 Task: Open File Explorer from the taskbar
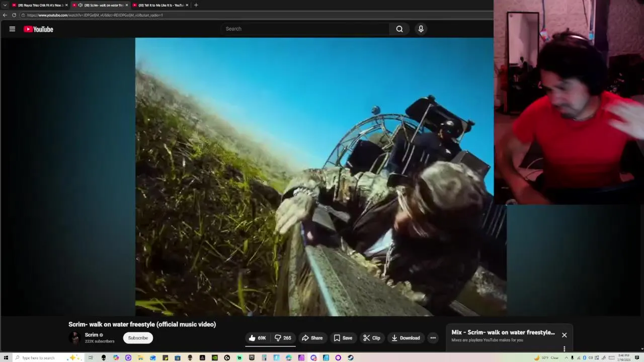(140, 357)
